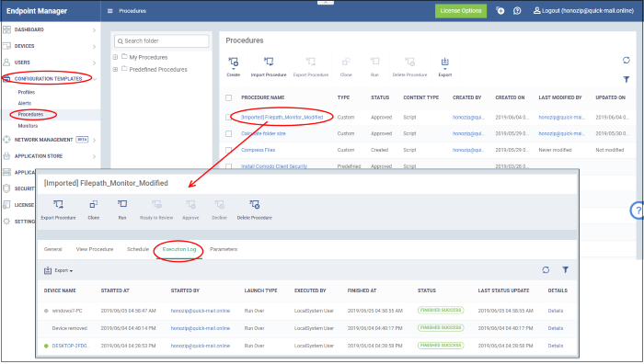
Task: Click Delete Procedure in Filepath_Monitor_Modified panel
Action: (x=254, y=204)
